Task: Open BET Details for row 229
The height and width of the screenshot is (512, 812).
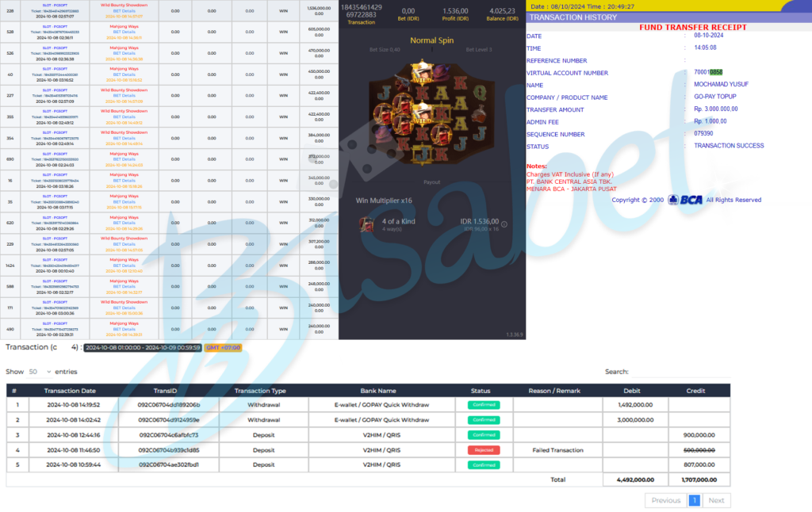Action: coord(124,244)
